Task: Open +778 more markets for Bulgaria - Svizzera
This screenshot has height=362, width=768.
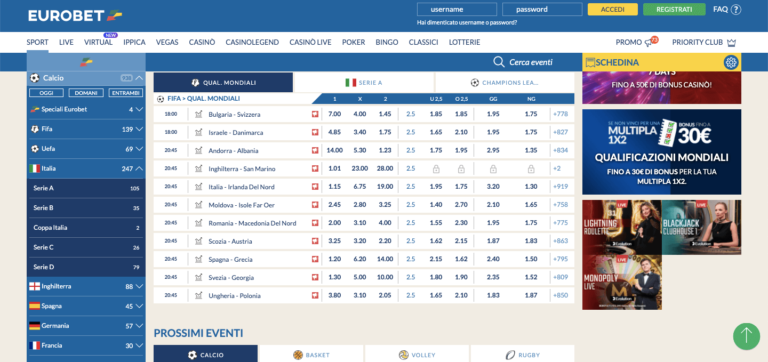Action: (560, 114)
